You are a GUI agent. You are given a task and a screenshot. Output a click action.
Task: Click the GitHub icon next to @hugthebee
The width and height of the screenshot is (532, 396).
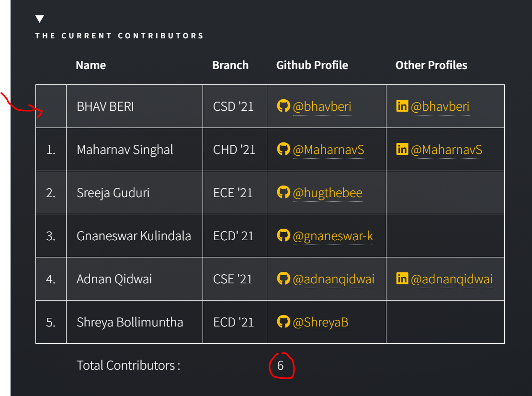[x=284, y=193]
